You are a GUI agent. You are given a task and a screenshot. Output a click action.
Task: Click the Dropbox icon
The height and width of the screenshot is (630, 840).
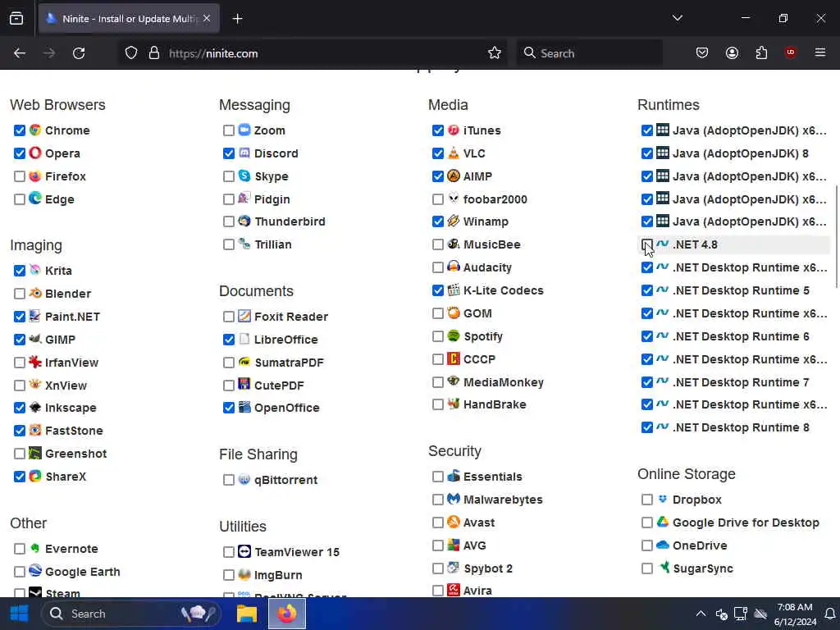(663, 500)
